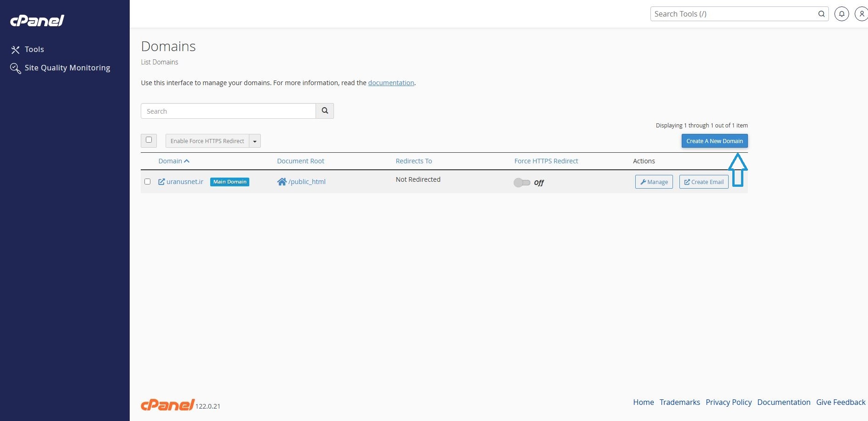Open the user account icon menu

tap(861, 14)
